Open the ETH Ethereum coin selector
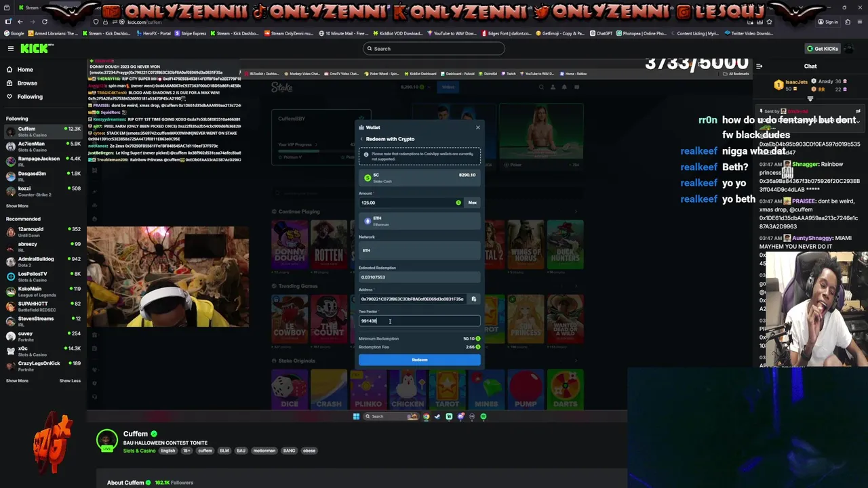The width and height of the screenshot is (868, 488). pyautogui.click(x=419, y=221)
